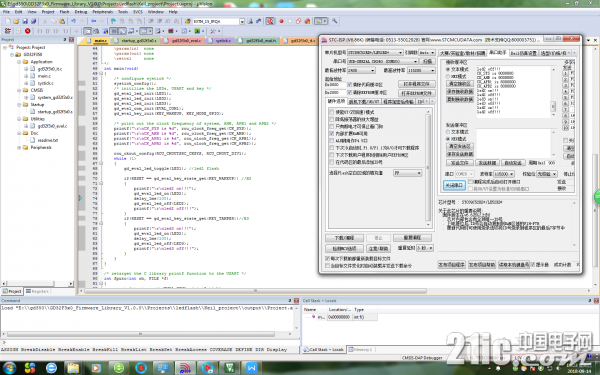Open the WPS Writer taskbar icon
The height and width of the screenshot is (375, 600).
251,368
